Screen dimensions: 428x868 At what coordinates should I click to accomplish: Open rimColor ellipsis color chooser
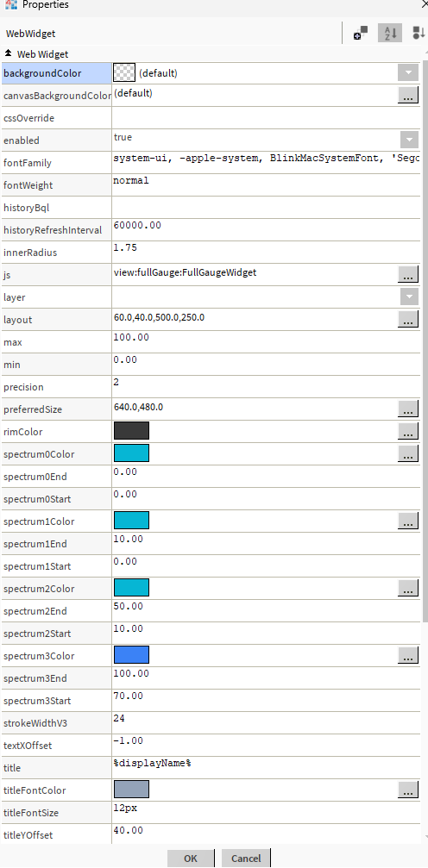coord(407,431)
